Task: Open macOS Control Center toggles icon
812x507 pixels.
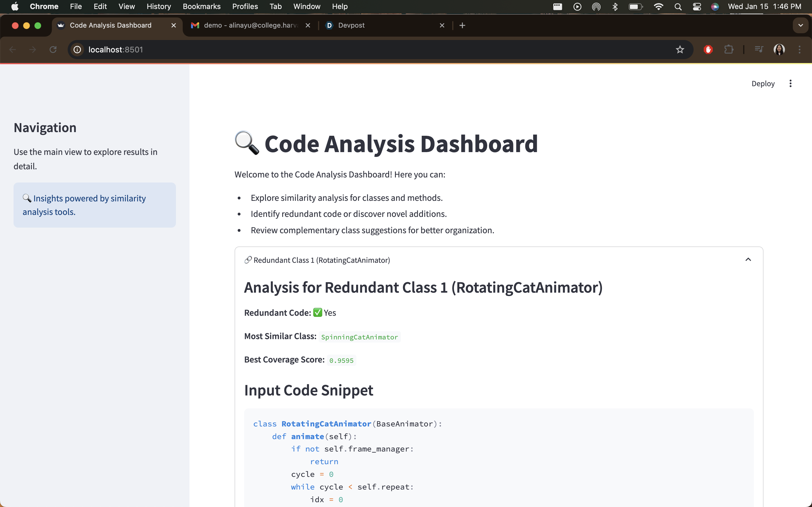Action: [697, 7]
